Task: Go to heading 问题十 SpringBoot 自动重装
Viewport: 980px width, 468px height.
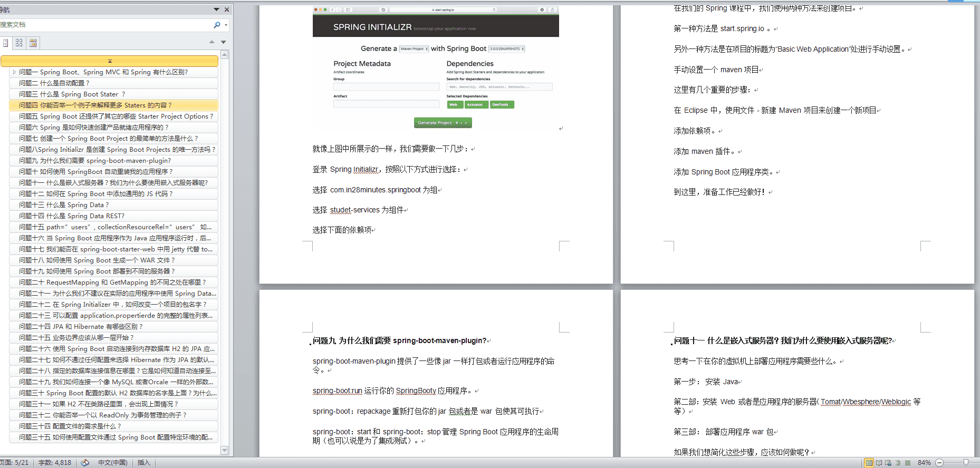Action: (x=114, y=172)
